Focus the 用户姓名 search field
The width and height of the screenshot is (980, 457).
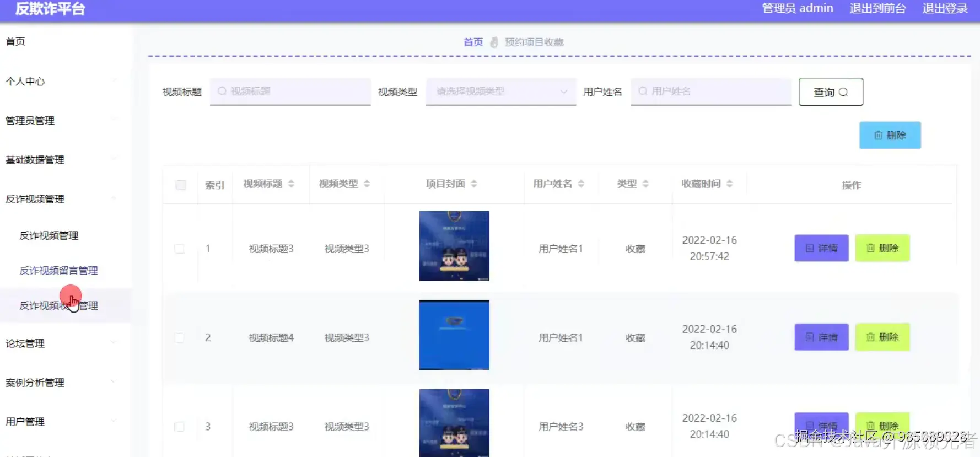(711, 92)
